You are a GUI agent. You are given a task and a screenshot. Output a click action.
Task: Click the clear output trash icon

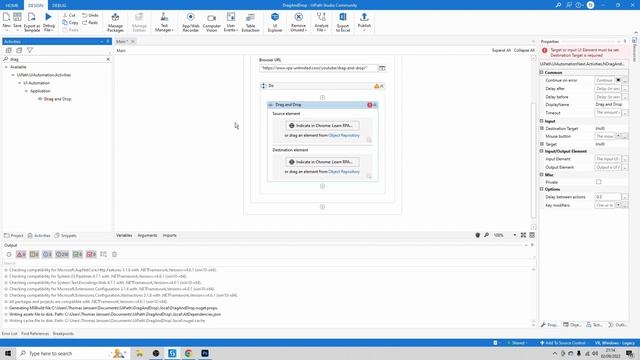pos(114,254)
